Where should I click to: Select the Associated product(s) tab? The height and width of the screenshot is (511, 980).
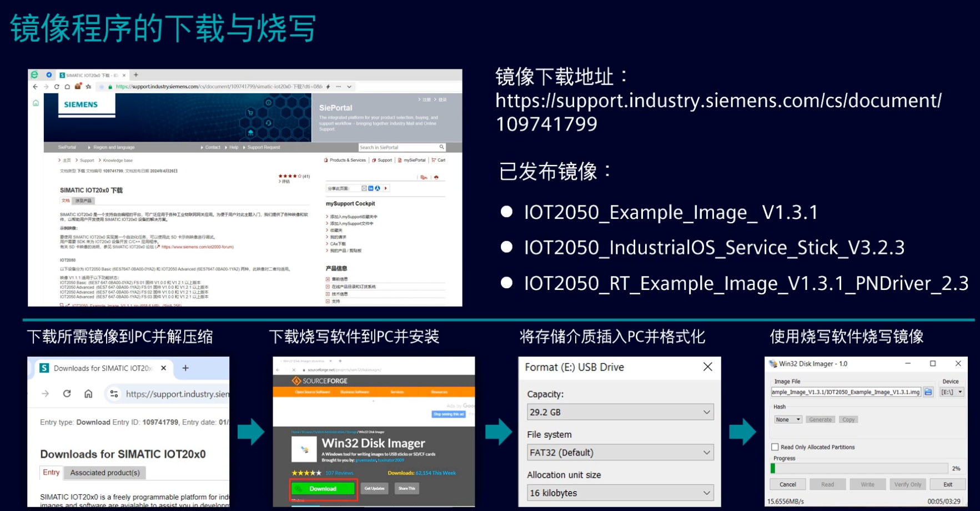[105, 473]
